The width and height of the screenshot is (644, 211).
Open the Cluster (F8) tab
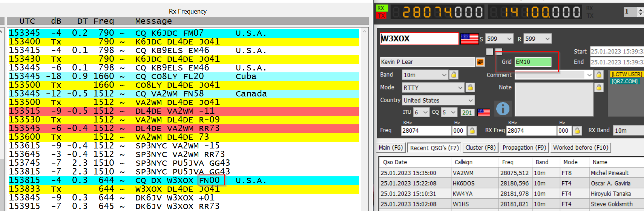point(480,148)
